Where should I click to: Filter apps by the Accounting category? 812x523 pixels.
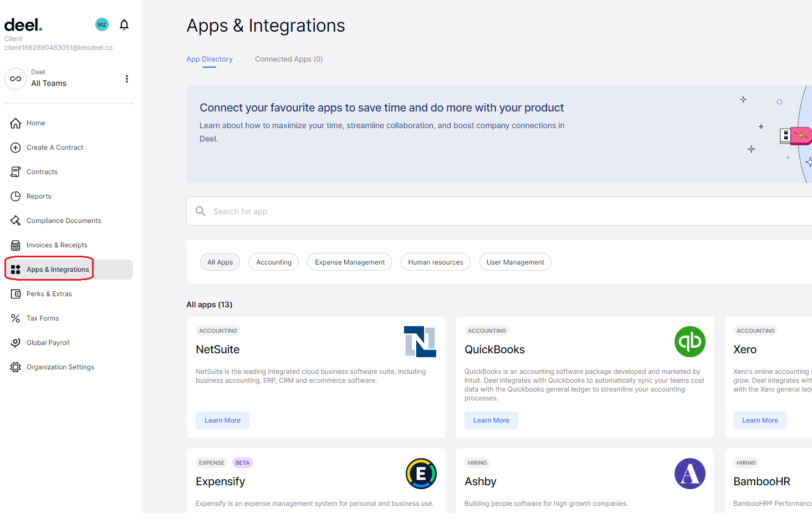pos(274,262)
